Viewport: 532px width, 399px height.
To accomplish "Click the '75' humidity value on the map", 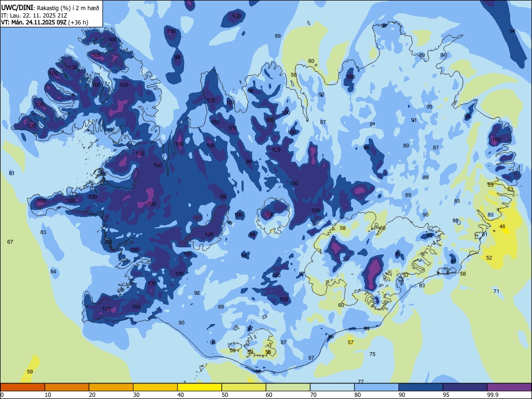I will point(372,354).
